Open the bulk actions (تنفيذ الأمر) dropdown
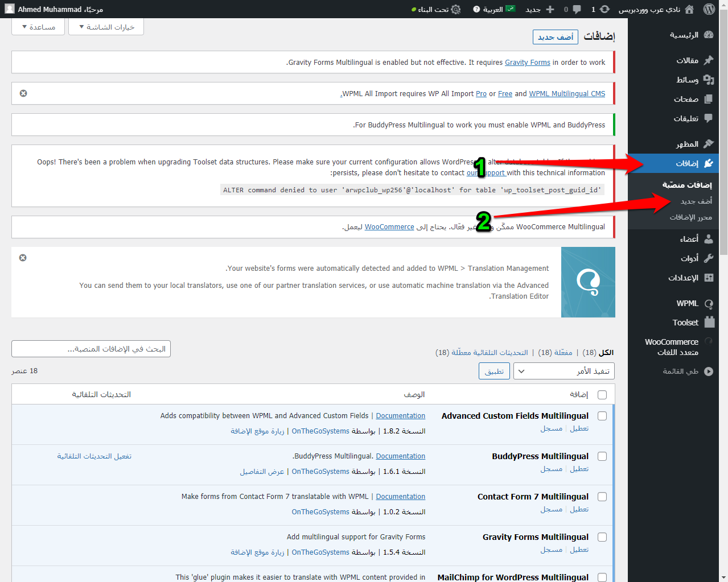 pos(564,371)
